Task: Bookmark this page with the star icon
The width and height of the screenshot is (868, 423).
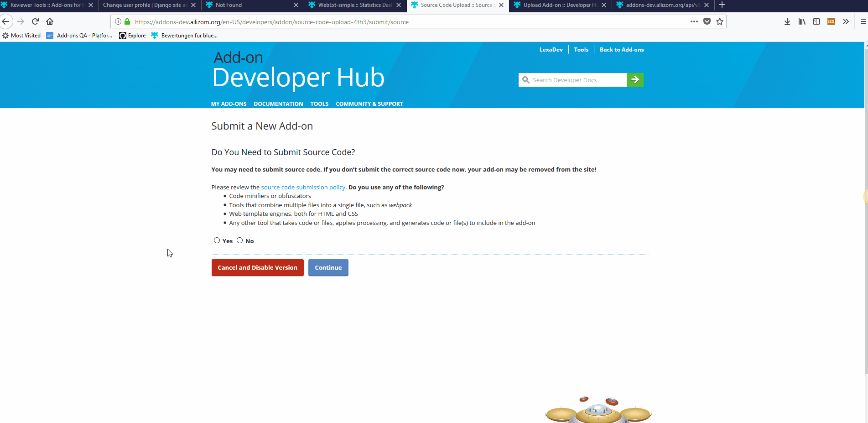Action: point(720,21)
